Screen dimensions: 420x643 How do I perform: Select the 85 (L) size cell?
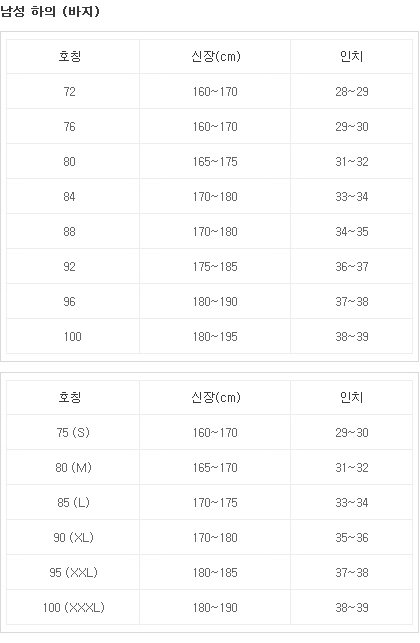click(x=73, y=502)
